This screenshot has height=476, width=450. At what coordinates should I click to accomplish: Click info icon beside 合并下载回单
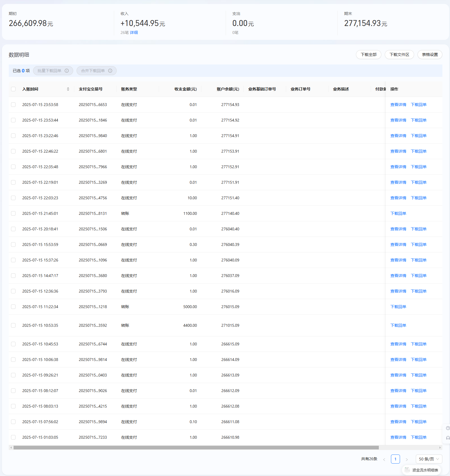tap(110, 71)
